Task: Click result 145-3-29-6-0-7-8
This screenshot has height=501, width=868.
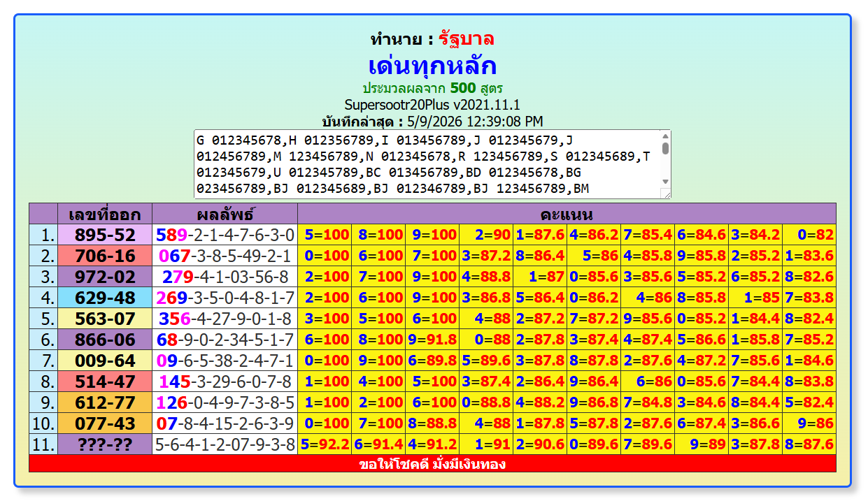Action: coord(225,382)
